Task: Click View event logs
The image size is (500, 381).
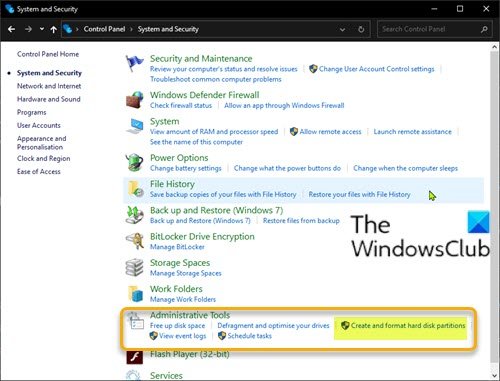Action: [x=183, y=336]
